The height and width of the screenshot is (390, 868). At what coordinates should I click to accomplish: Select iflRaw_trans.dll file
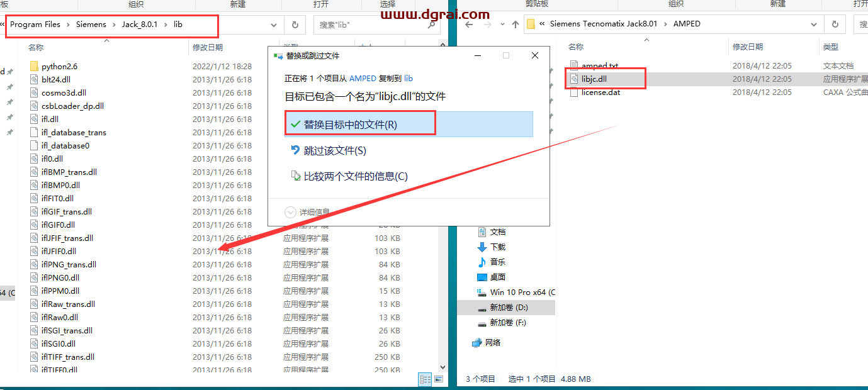68,304
